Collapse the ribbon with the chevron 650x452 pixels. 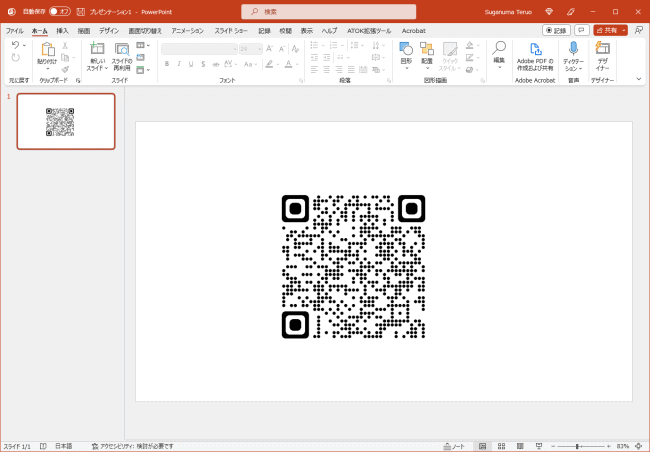click(x=639, y=79)
